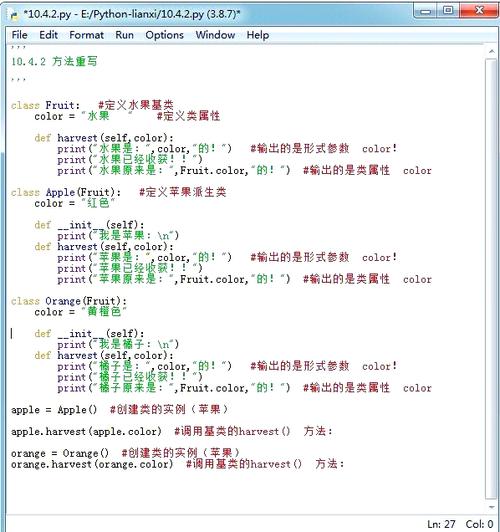Open the Format menu

pos(86,35)
